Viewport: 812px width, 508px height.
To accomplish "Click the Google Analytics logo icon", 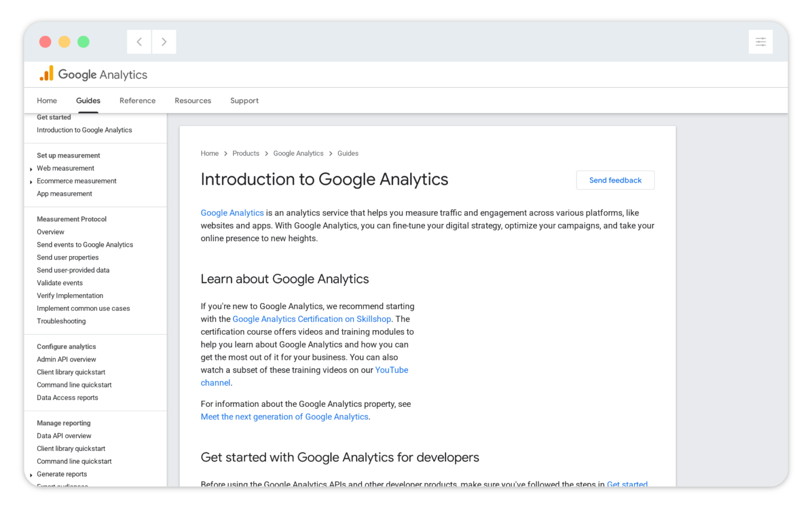I will click(x=47, y=74).
